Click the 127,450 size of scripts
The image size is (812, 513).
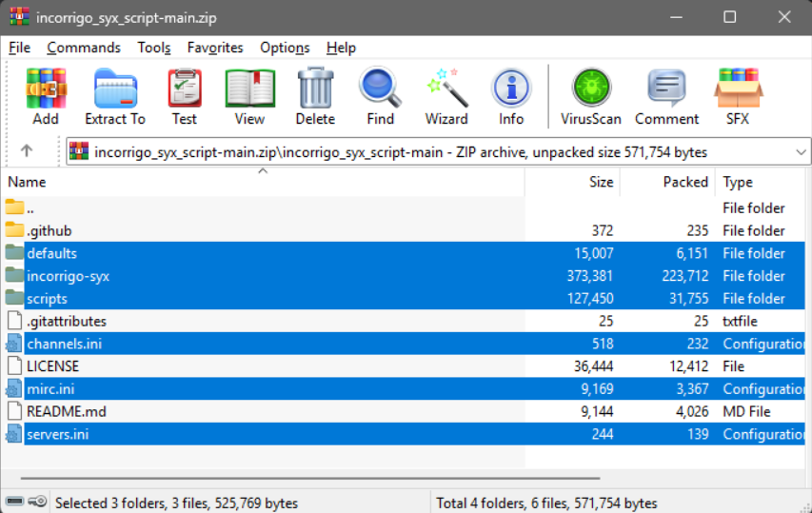(590, 298)
